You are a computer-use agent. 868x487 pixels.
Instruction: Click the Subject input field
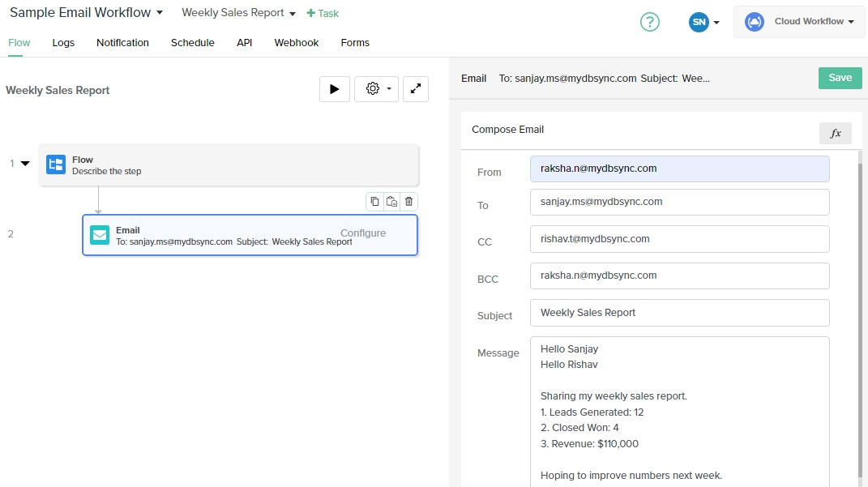pos(679,313)
